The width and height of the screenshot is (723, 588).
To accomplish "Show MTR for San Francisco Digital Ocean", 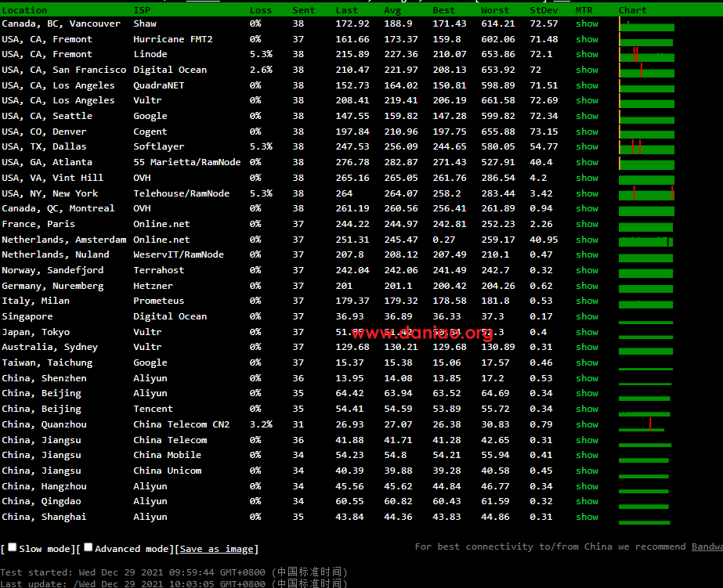I will pos(587,70).
